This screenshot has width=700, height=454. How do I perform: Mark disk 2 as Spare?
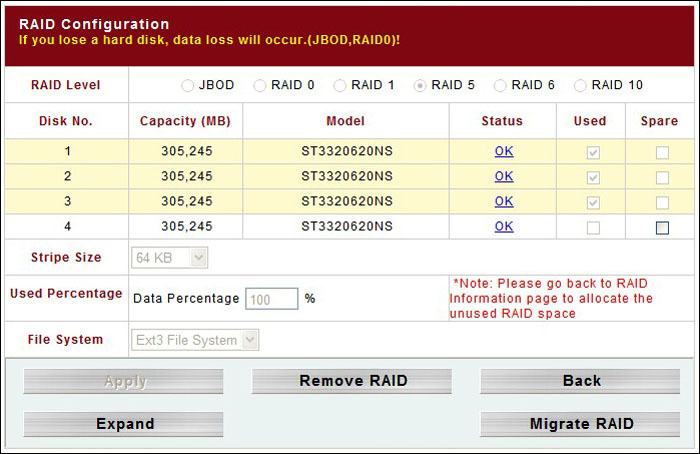click(x=662, y=178)
